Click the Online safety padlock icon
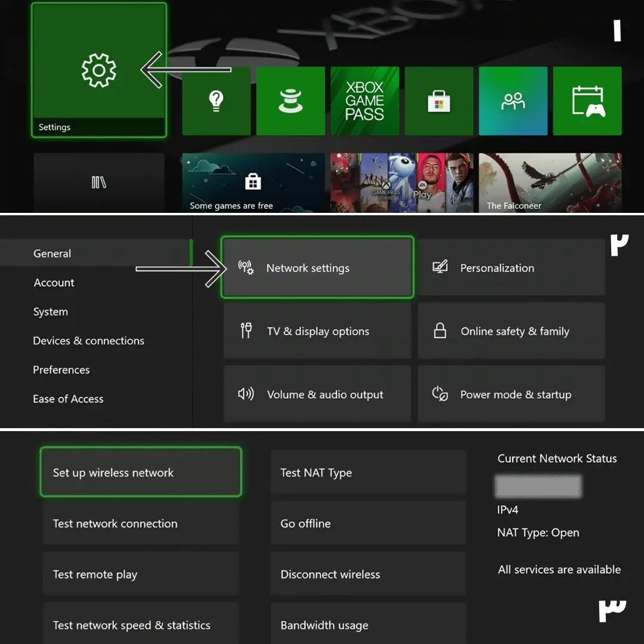The image size is (644, 644). (440, 330)
